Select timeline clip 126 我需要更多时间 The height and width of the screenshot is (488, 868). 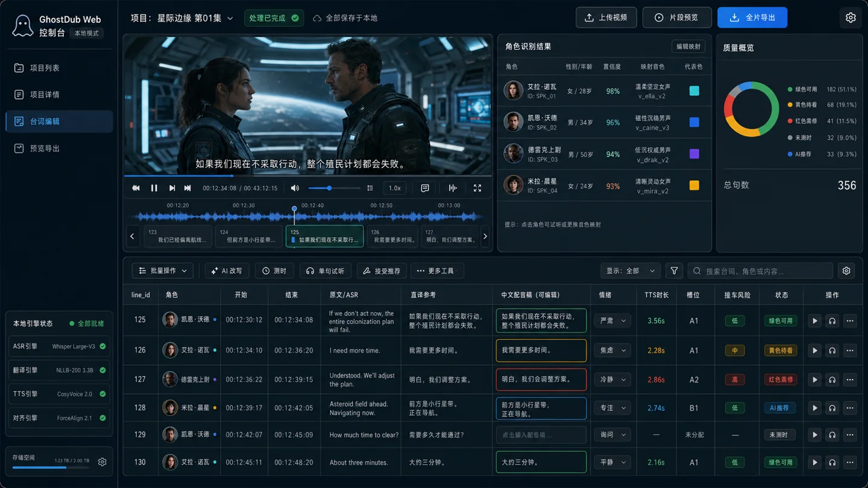tap(394, 236)
